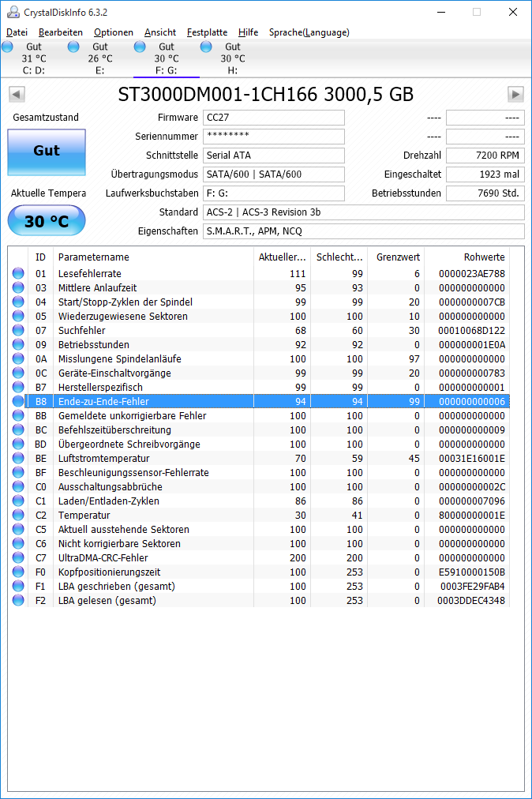Click the ST3000DM001-1CH166 disk model title

click(266, 95)
